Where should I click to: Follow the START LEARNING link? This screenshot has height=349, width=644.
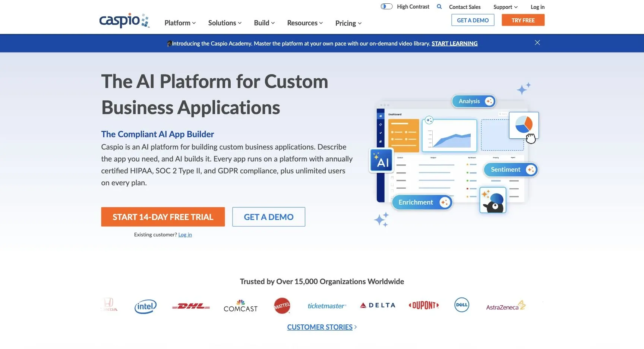(455, 44)
